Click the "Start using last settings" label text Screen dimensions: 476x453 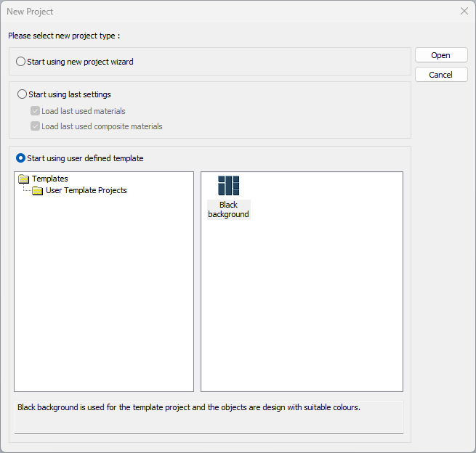click(70, 94)
